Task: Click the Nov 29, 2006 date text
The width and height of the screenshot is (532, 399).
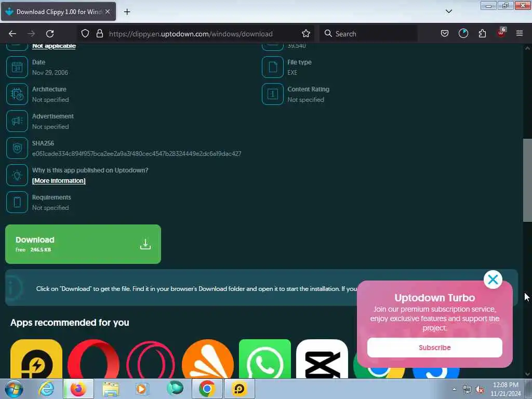Action: point(50,73)
